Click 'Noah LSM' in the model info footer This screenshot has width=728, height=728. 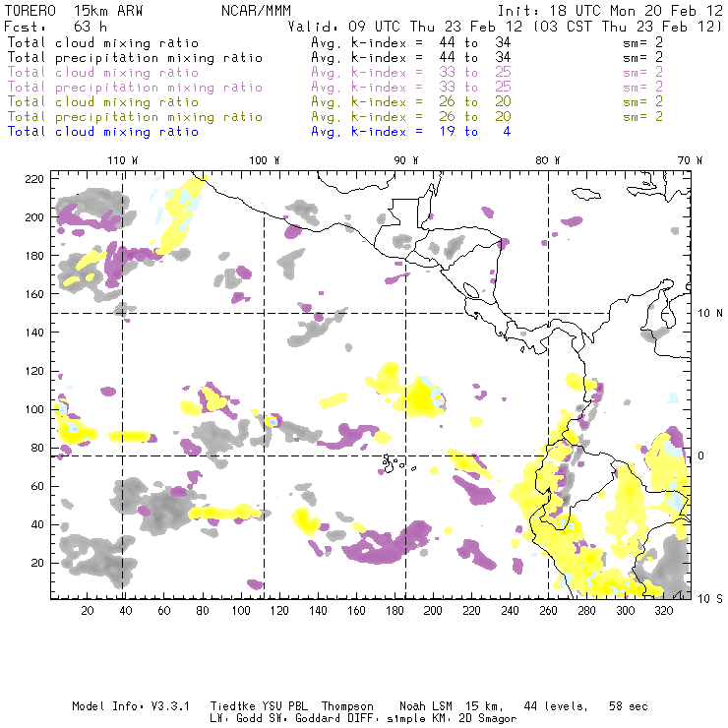(426, 706)
